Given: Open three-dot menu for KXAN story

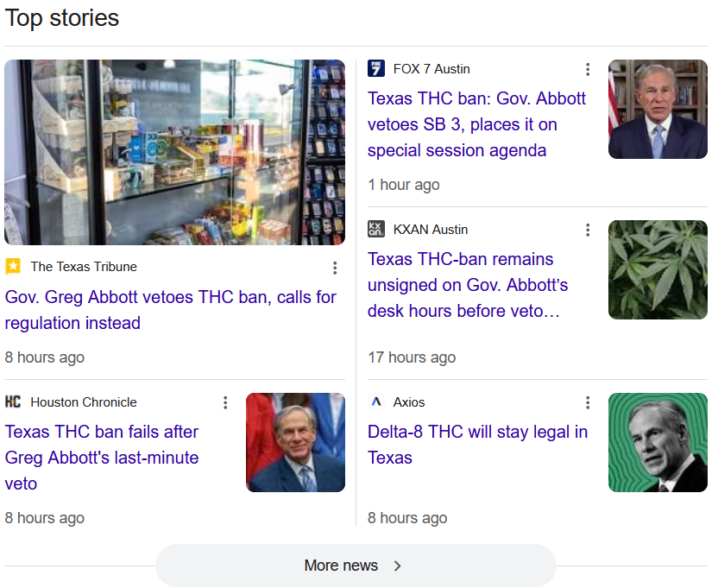Looking at the screenshot, I should pyautogui.click(x=588, y=231).
